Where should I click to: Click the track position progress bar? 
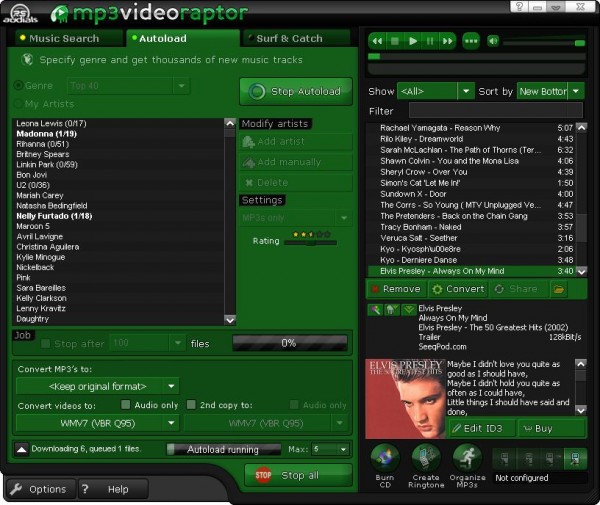pyautogui.click(x=476, y=57)
